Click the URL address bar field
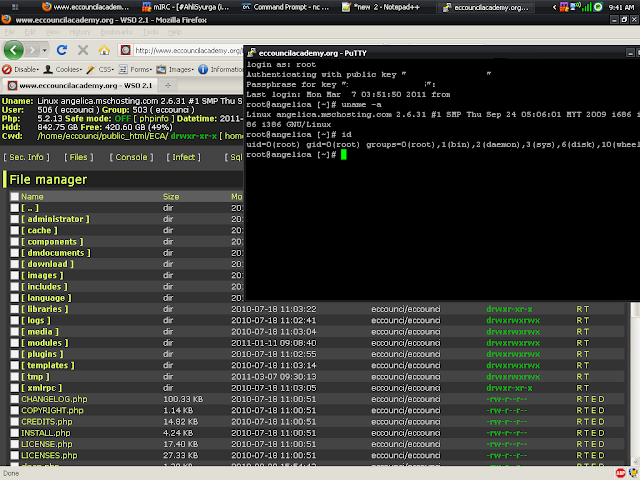This screenshot has width=640, height=480. tap(190, 50)
